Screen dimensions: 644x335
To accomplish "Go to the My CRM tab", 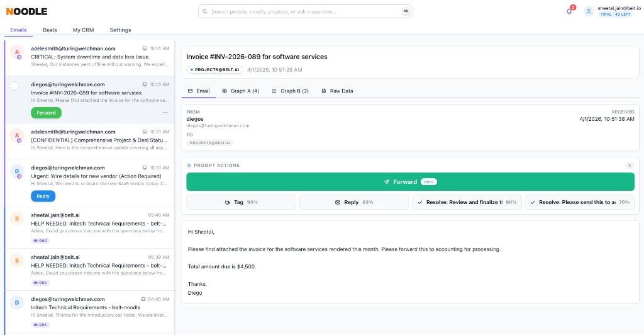I will click(x=84, y=30).
